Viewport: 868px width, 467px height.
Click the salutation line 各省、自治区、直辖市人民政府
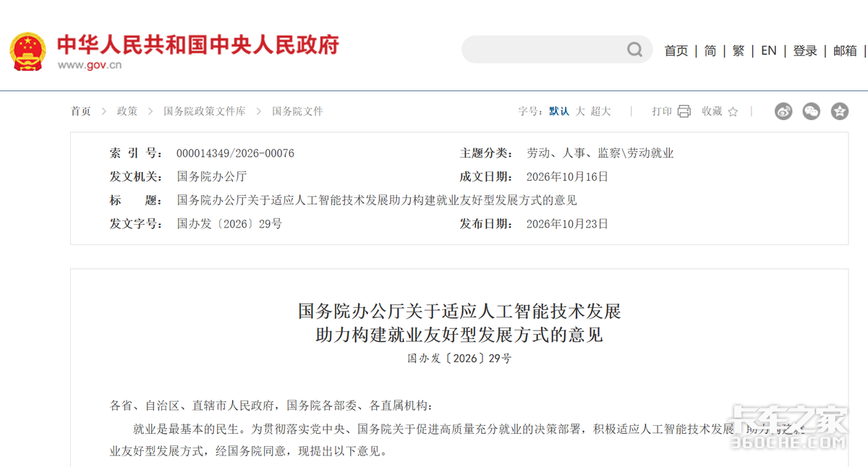point(271,406)
